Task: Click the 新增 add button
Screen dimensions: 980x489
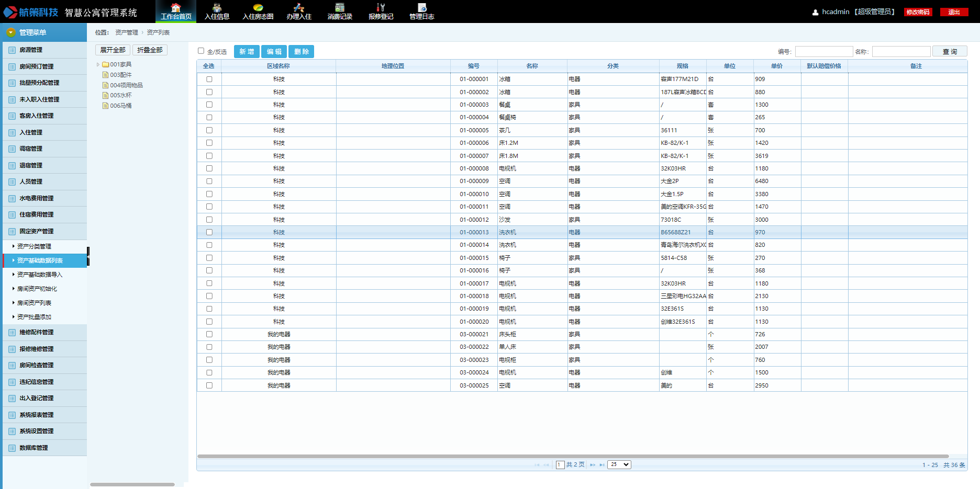Action: (247, 51)
